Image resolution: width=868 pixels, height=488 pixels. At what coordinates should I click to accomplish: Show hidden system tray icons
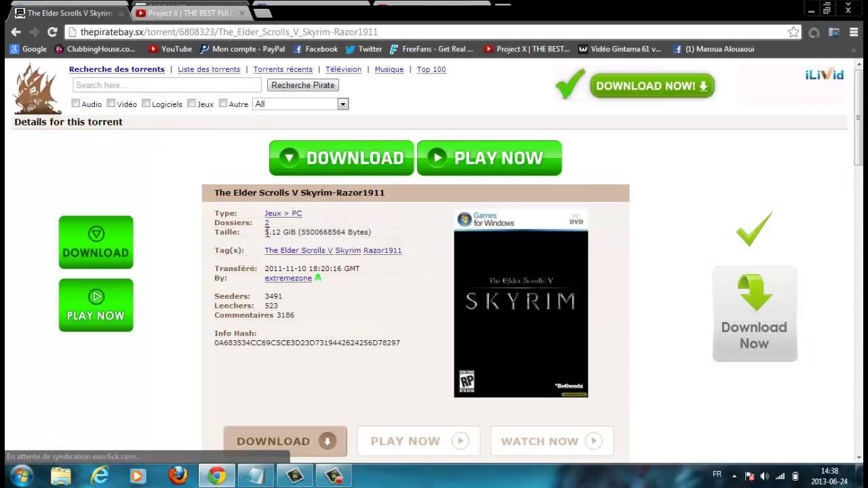pos(735,476)
